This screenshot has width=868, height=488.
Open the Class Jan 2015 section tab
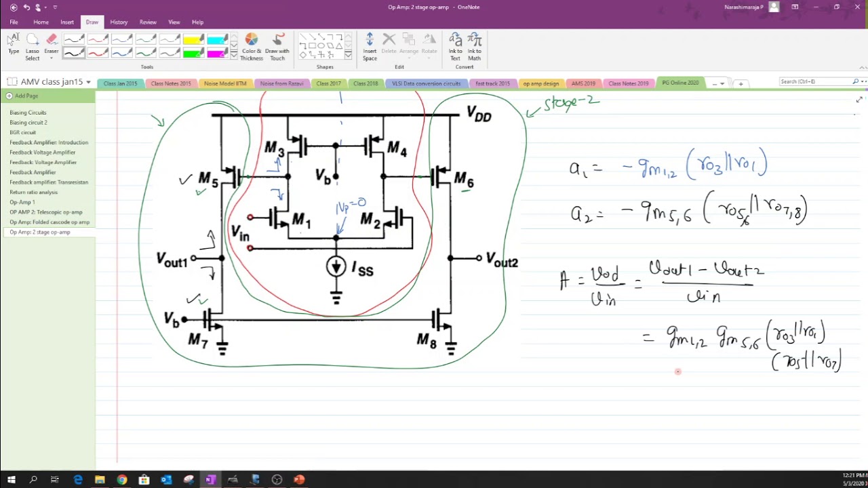[120, 83]
